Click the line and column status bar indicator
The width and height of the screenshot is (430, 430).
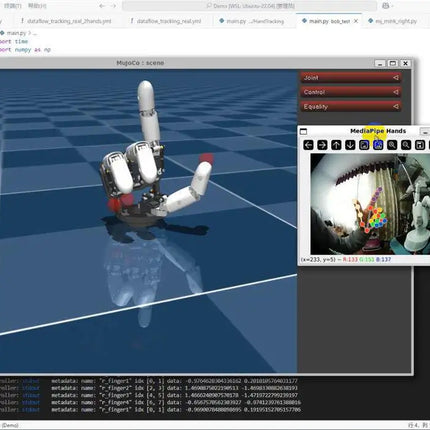point(418,425)
